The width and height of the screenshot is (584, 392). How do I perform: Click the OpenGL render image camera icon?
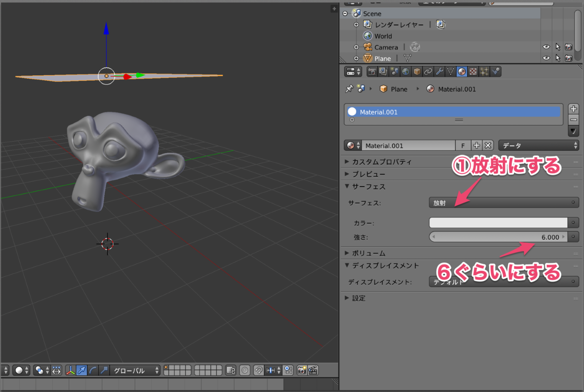pyautogui.click(x=301, y=370)
